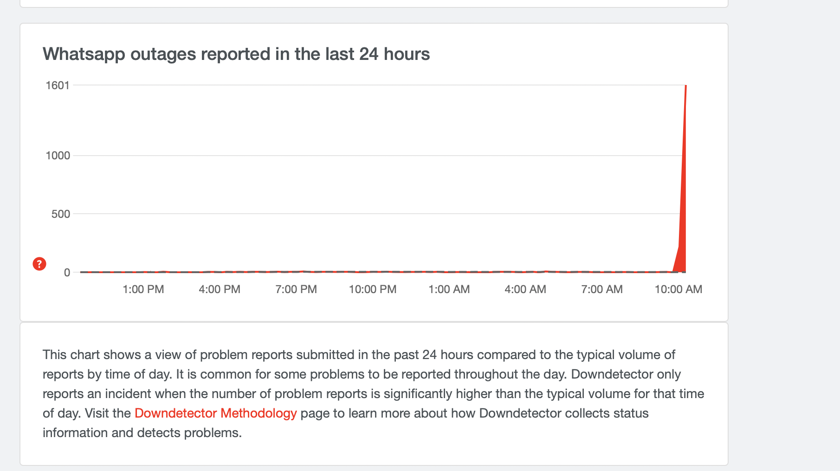
Task: Click the Whatsapp outages reported heading
Action: click(236, 54)
